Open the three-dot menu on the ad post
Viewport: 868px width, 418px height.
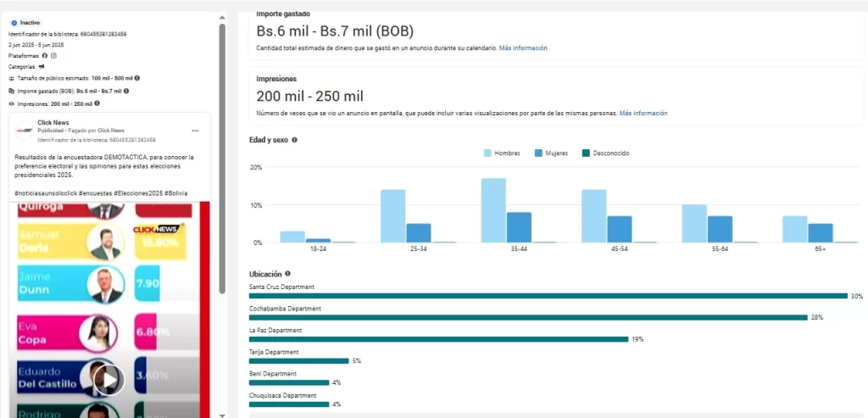click(195, 131)
